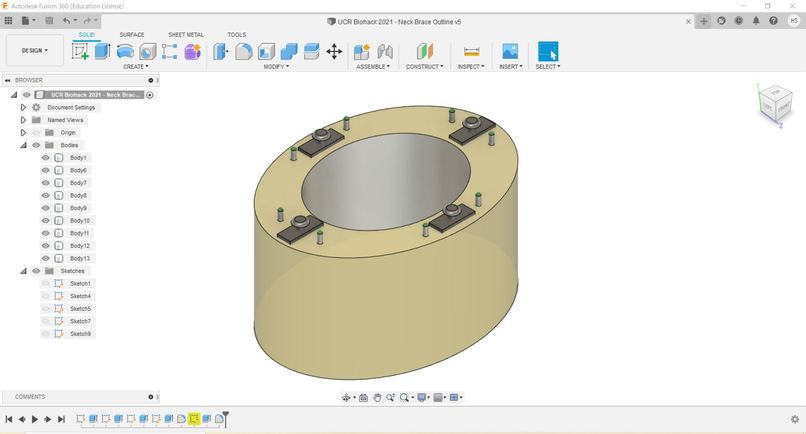Viewport: 806px width, 434px height.
Task: Activate the Move/Copy tool
Action: 334,51
